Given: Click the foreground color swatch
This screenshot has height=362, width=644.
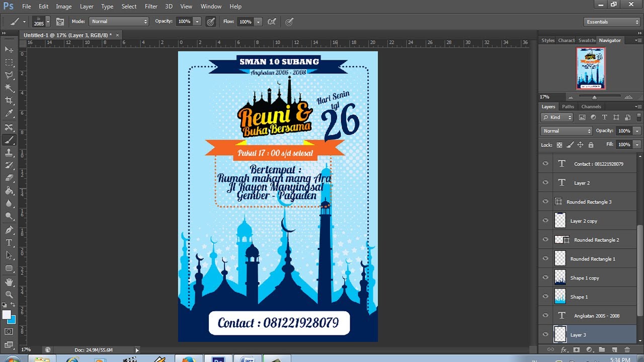Looking at the screenshot, I should click(x=7, y=315).
